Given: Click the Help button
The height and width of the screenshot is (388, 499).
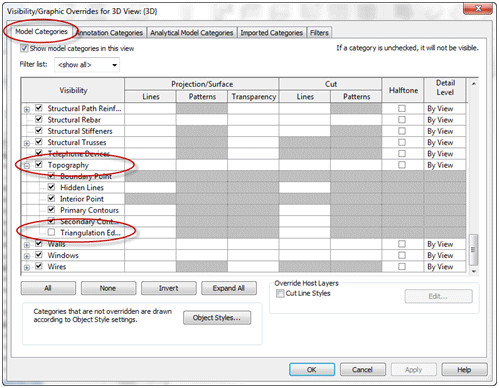Looking at the screenshot, I should pyautogui.click(x=464, y=370).
